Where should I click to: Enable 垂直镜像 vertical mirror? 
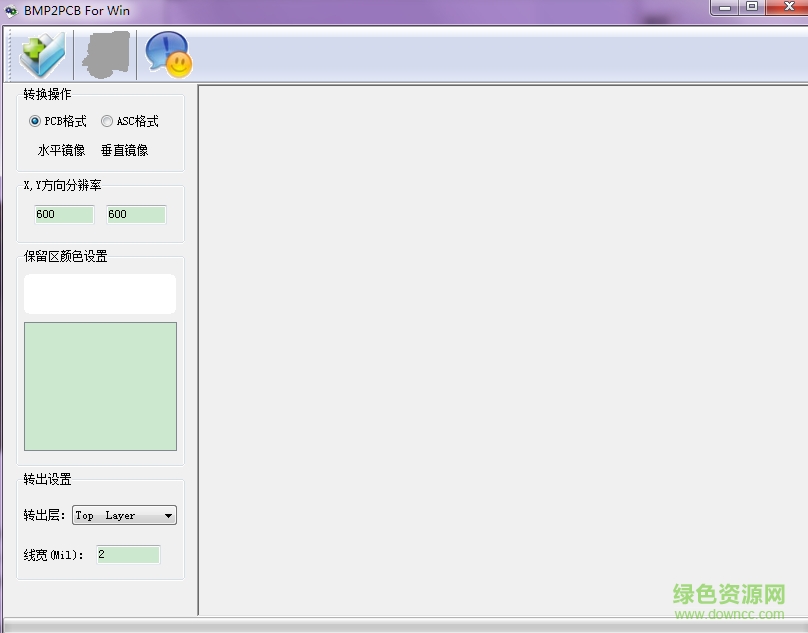tap(124, 150)
